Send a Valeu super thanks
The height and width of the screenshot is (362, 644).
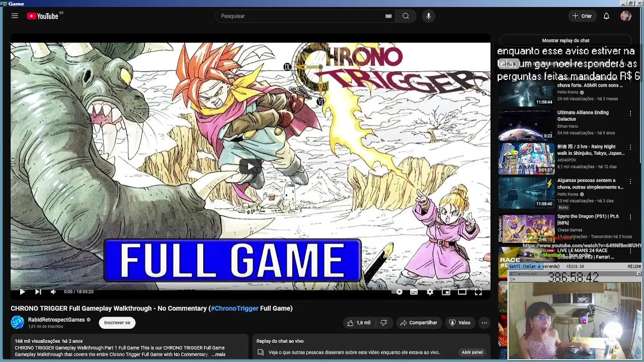point(459,323)
